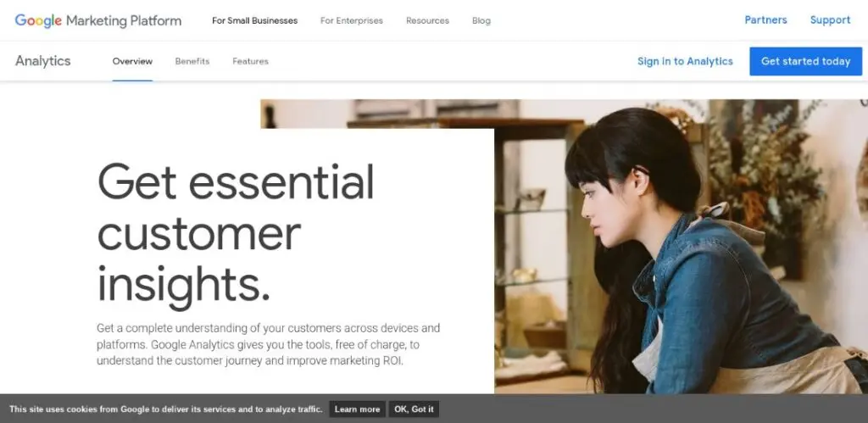Click Sign in to Analytics

click(685, 61)
